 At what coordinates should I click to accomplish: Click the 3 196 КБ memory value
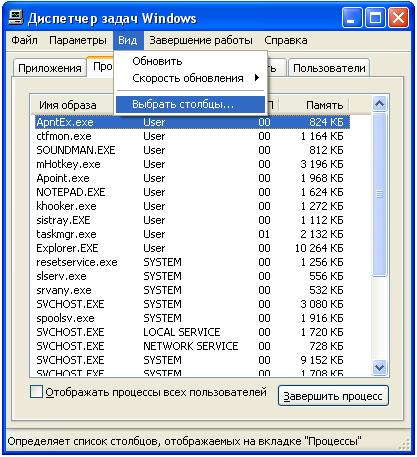pyautogui.click(x=322, y=164)
